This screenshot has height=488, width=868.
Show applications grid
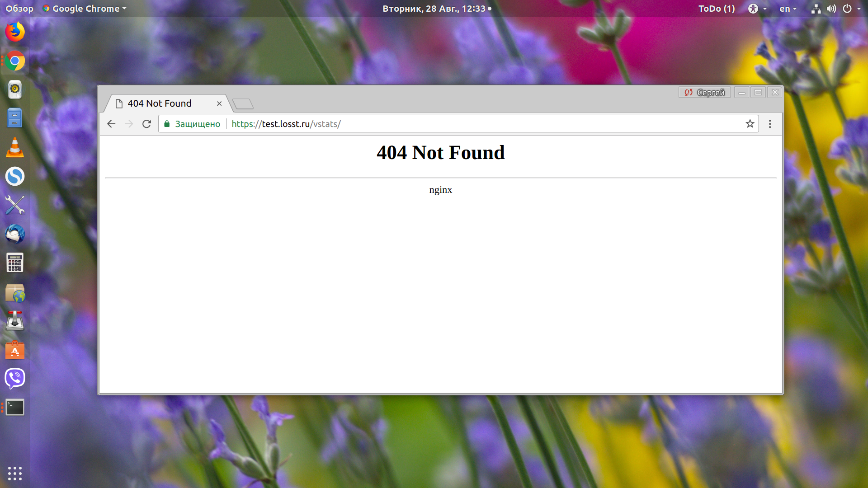[x=15, y=473]
